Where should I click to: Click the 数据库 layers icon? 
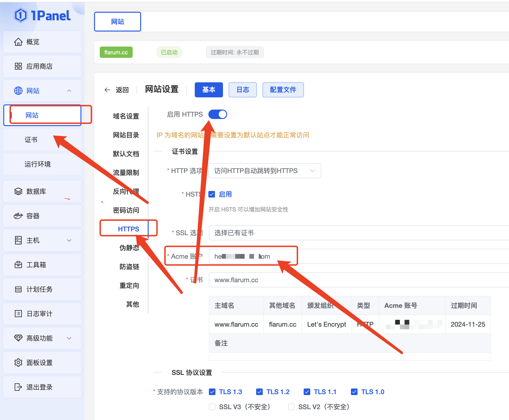click(18, 191)
